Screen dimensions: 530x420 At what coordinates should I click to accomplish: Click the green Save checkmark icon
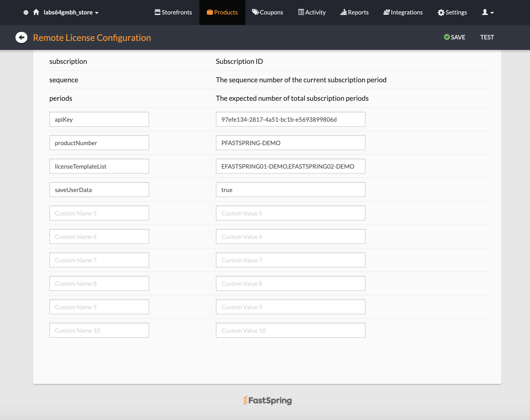coord(447,37)
